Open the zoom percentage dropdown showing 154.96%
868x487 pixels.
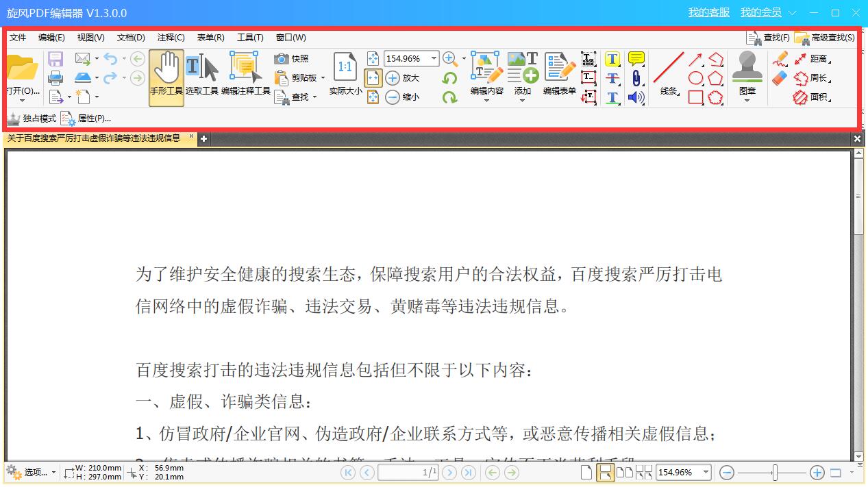pyautogui.click(x=433, y=59)
